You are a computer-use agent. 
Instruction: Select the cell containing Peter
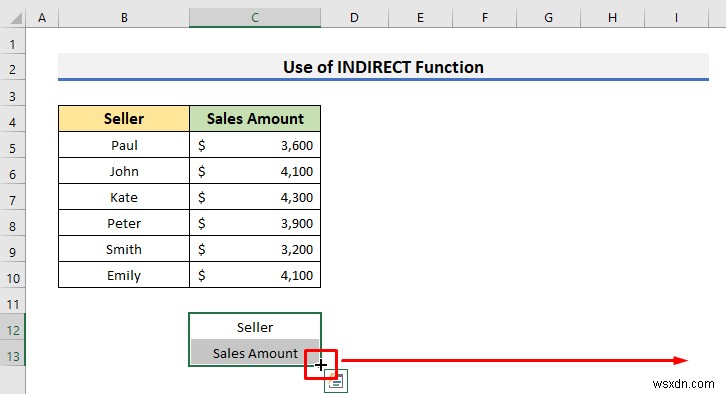(x=124, y=223)
